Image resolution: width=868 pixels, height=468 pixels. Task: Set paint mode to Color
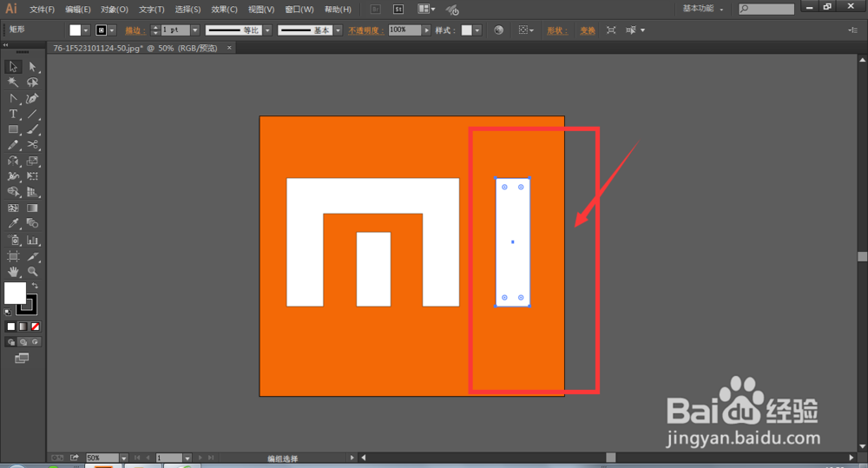coord(11,326)
